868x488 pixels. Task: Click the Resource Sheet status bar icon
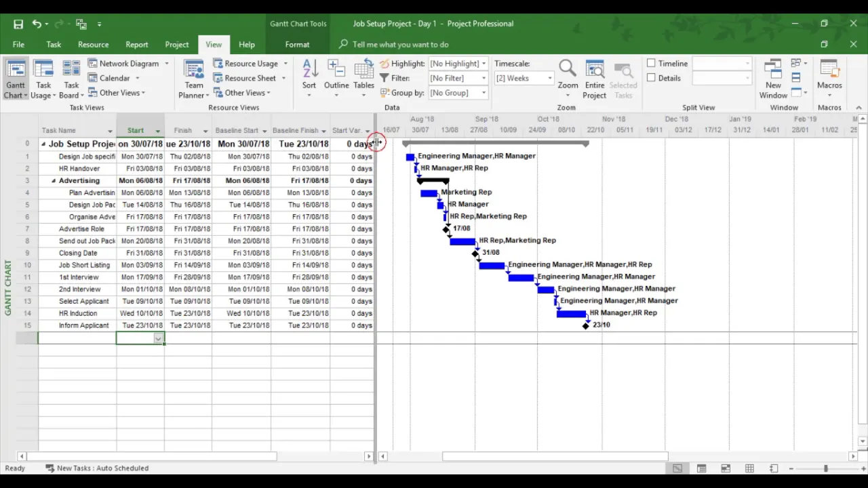[749, 468]
